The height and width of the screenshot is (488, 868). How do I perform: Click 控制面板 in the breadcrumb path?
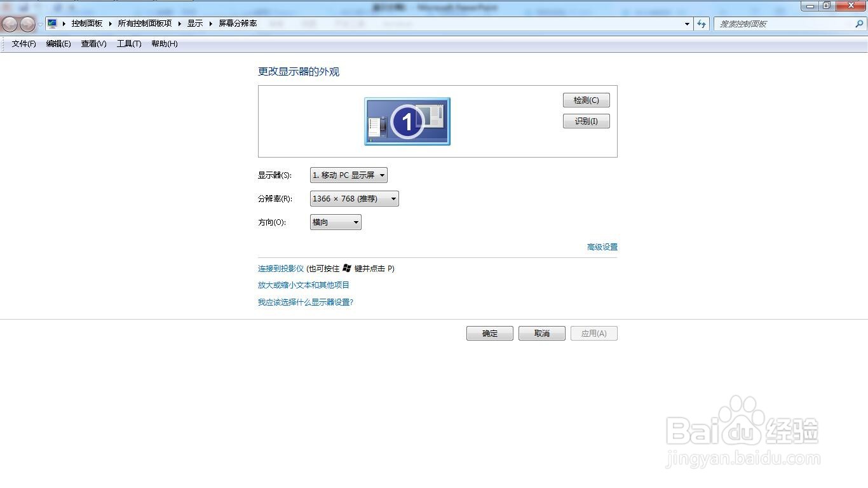87,24
